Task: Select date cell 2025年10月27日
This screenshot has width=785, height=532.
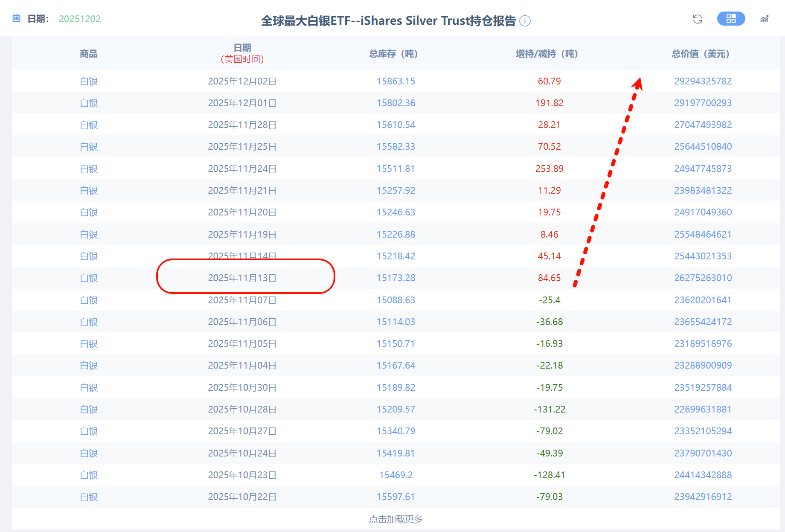Action: [242, 431]
